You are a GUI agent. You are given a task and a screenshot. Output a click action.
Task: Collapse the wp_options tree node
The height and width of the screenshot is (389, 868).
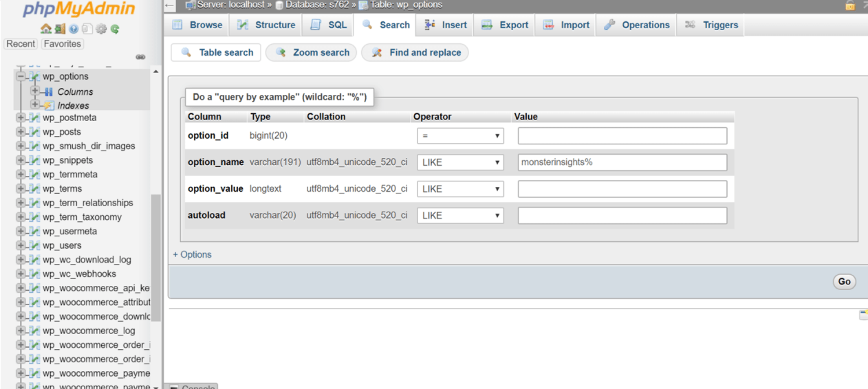[21, 76]
